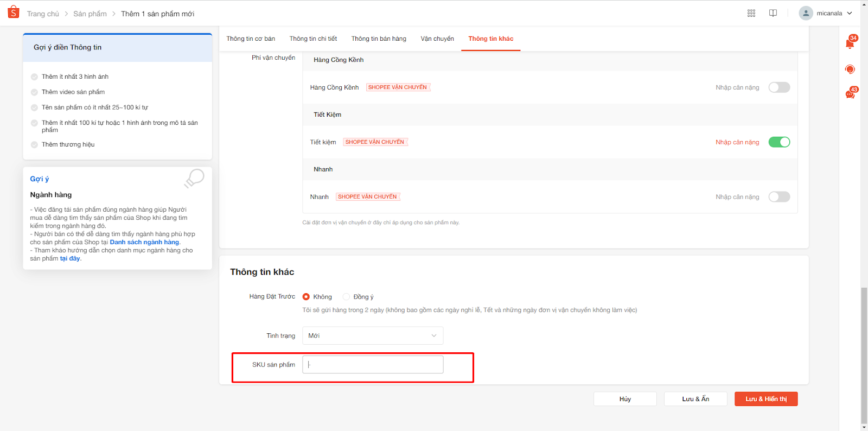Click check icon beside 'Tên sản phẩm' length tip
Image resolution: width=868 pixels, height=431 pixels.
tap(34, 107)
